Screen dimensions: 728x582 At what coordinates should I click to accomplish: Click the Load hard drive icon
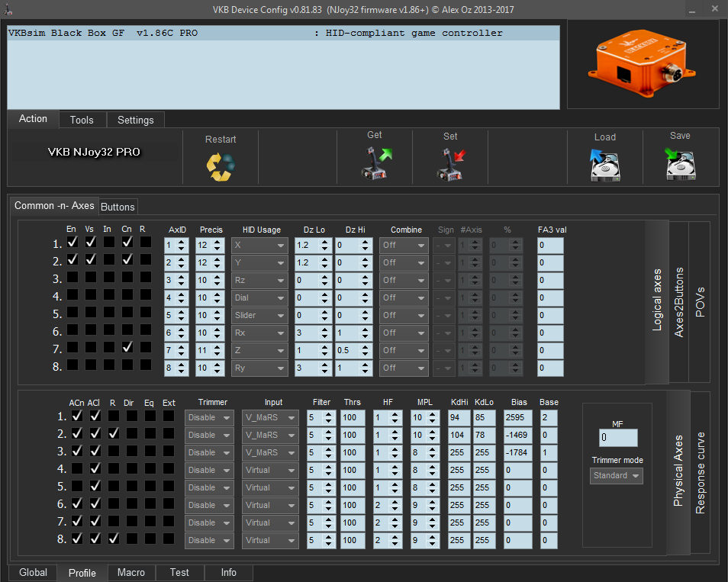coord(605,165)
